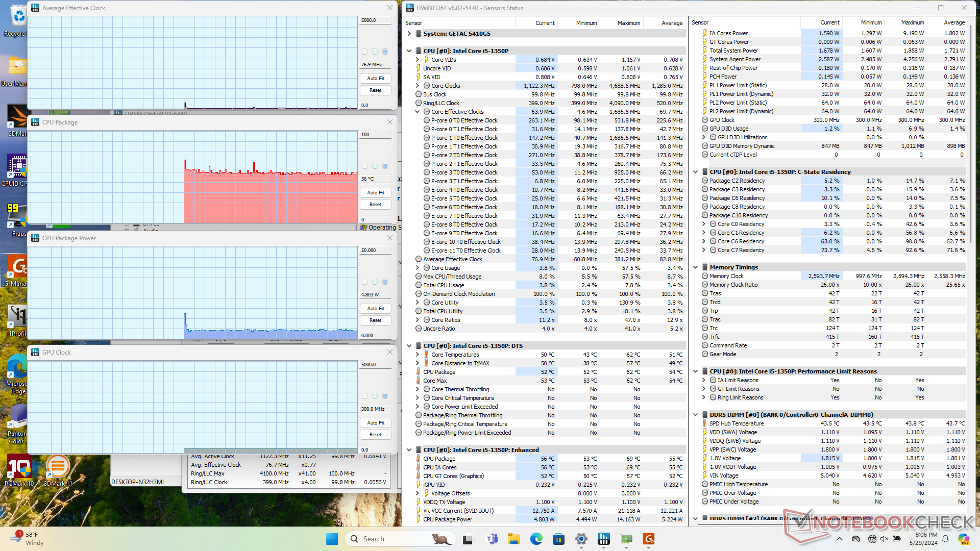This screenshot has width=980, height=551.
Task: Expand the Core Temperatures row
Action: [418, 355]
